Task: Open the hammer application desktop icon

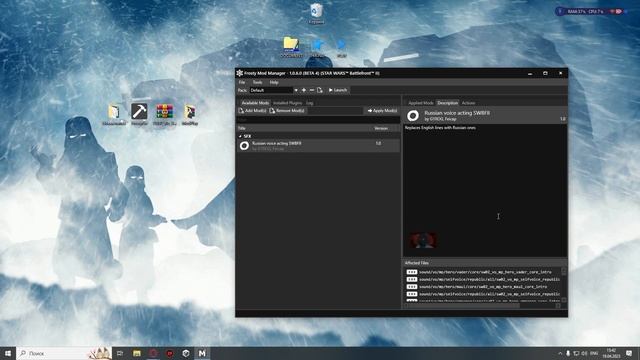Action: point(139,114)
